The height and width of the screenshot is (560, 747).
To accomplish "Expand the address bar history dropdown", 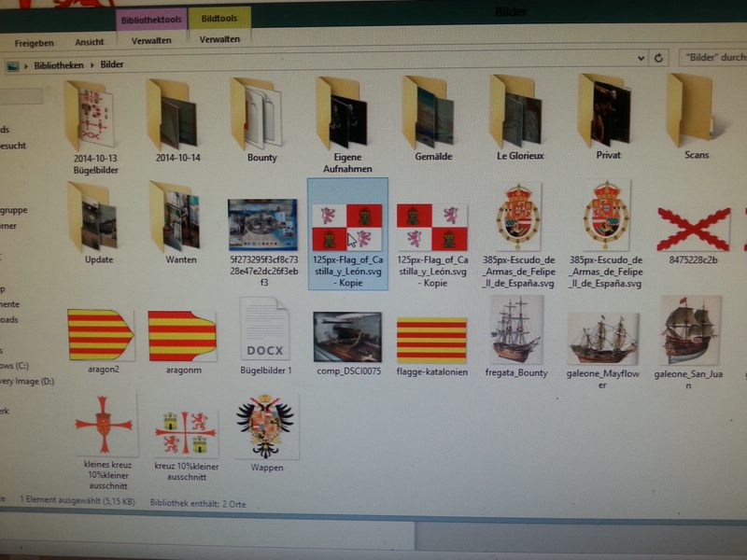I will [x=641, y=58].
